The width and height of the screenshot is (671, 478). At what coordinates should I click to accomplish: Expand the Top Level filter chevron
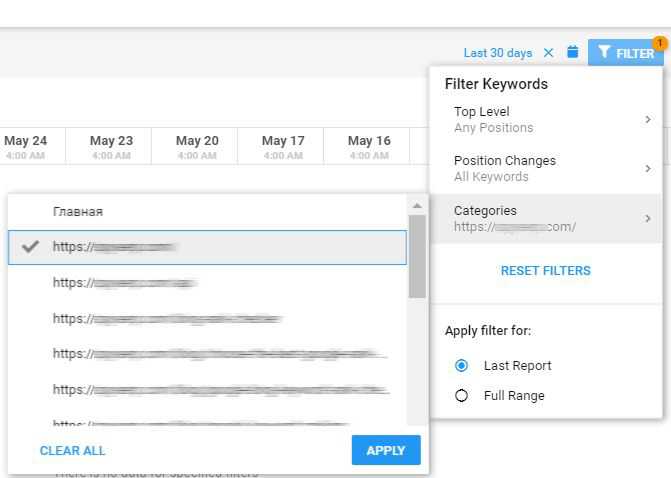(647, 120)
